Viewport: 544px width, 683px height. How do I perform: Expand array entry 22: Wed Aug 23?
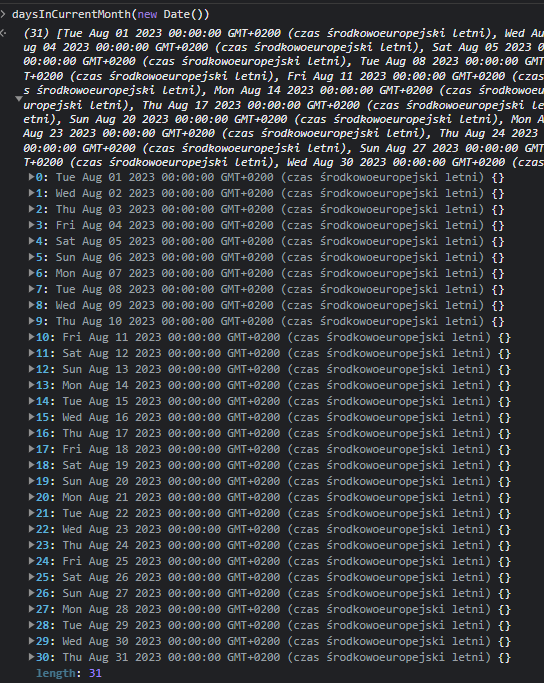(x=31, y=529)
